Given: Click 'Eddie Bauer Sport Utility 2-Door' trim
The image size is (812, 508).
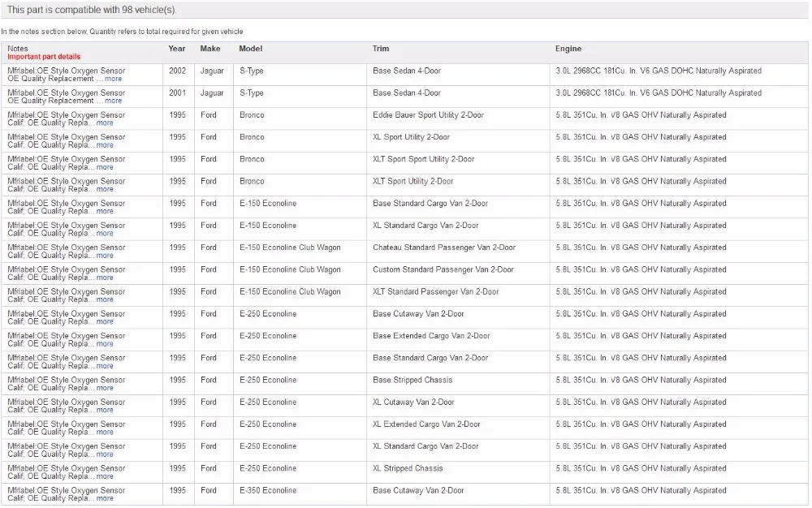Looking at the screenshot, I should (x=428, y=115).
